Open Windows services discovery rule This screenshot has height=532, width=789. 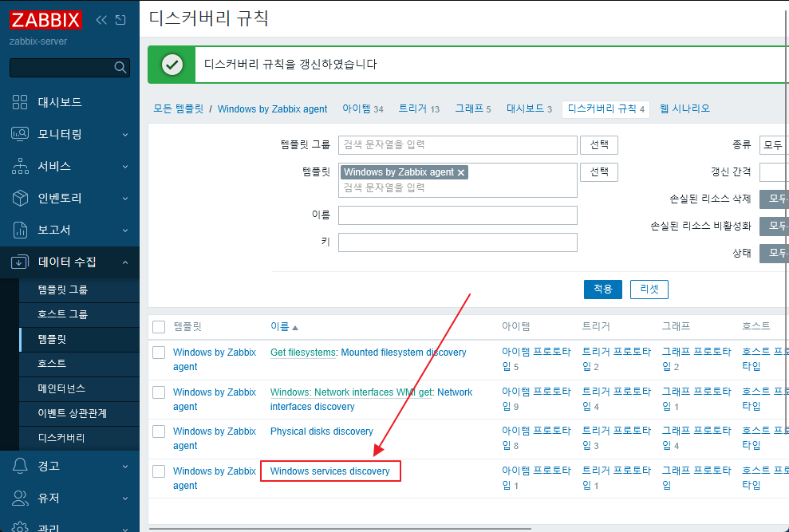tap(330, 471)
